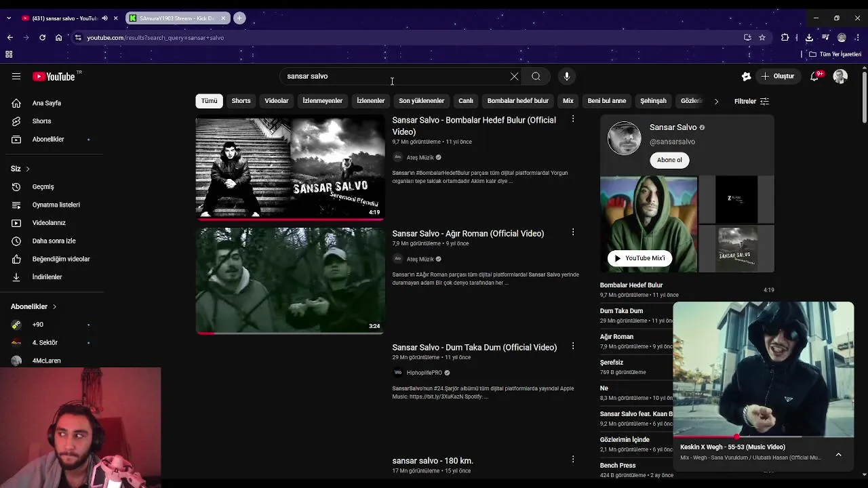The height and width of the screenshot is (488, 868).
Task: Open Tüm Yer İşaretleri bookmarks folder
Action: tap(835, 54)
